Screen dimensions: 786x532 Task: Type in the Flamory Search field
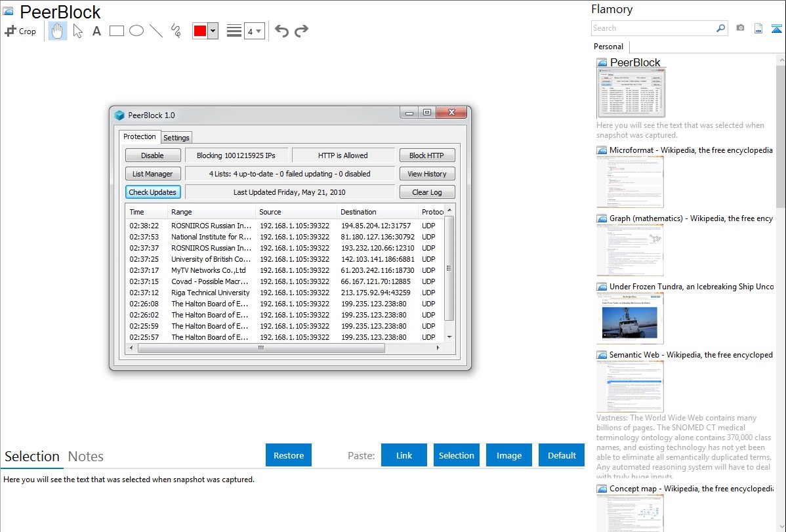tap(653, 28)
